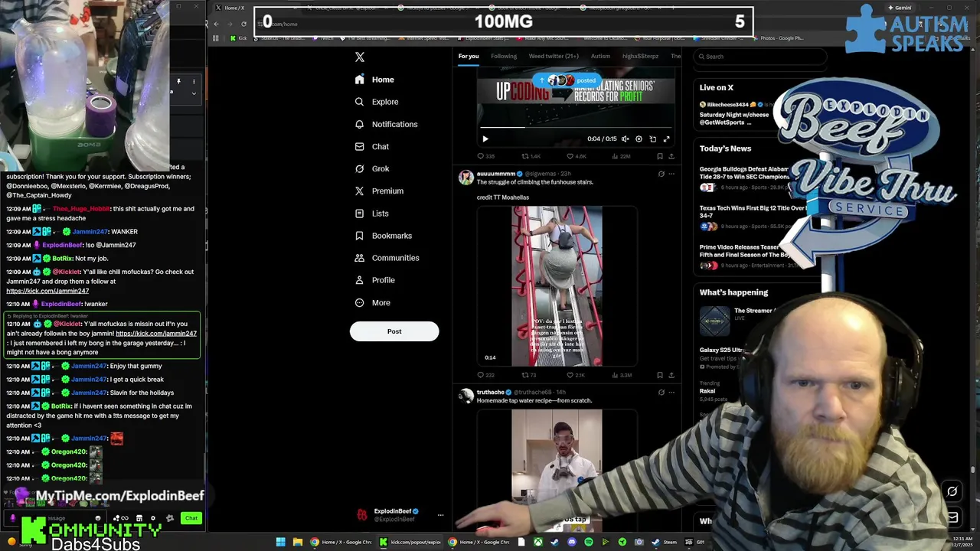Click Grok explain icon on auuuummmm post
980x551 pixels.
pyautogui.click(x=661, y=174)
